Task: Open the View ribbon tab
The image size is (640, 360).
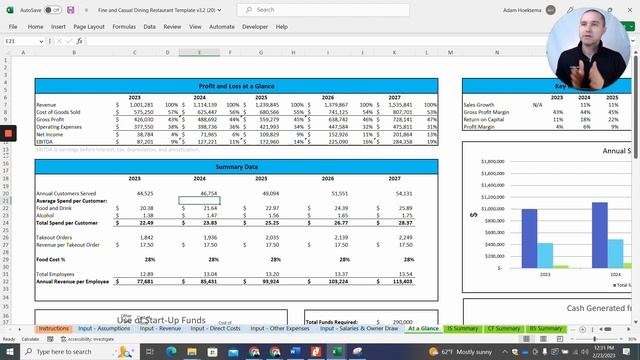Action: coord(195,27)
